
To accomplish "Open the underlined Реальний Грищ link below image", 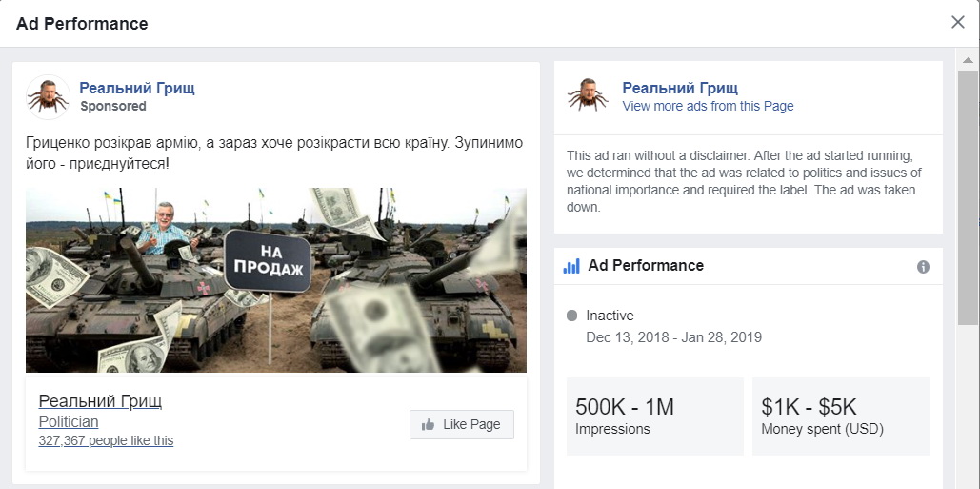I will coord(100,400).
